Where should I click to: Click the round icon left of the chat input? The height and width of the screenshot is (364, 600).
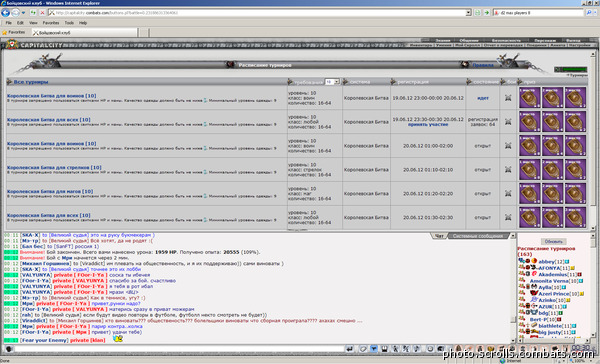tap(9, 349)
